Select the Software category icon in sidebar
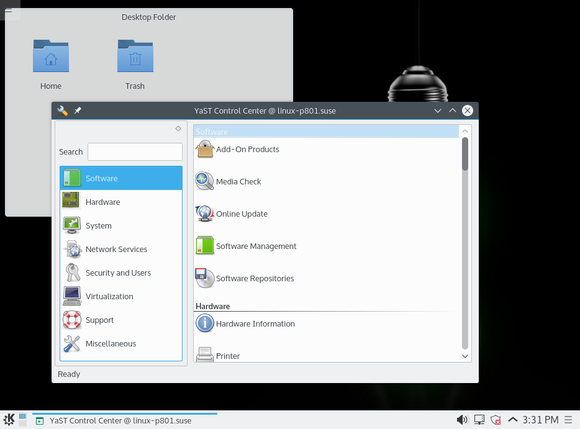 pyautogui.click(x=72, y=178)
